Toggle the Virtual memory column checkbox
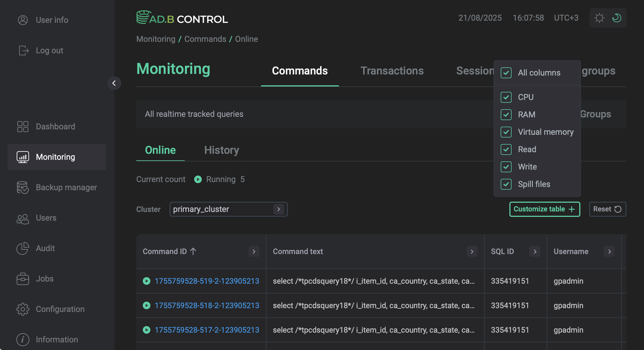 (506, 132)
